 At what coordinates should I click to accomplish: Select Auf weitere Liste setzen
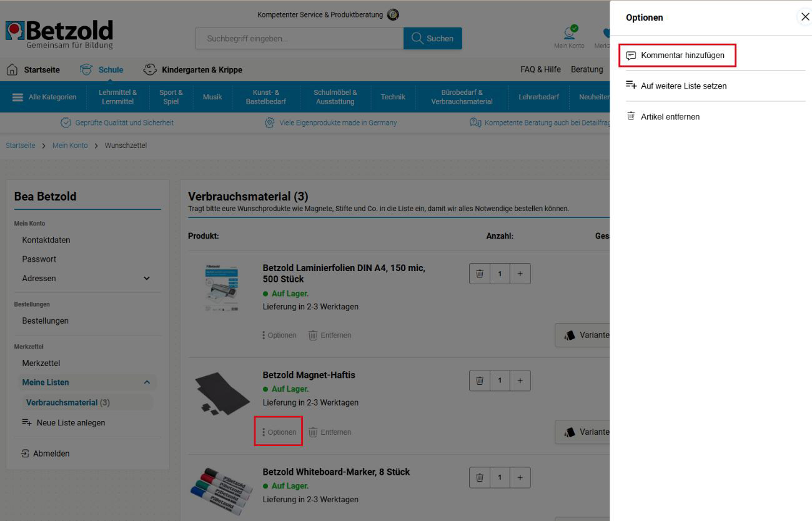pos(676,86)
